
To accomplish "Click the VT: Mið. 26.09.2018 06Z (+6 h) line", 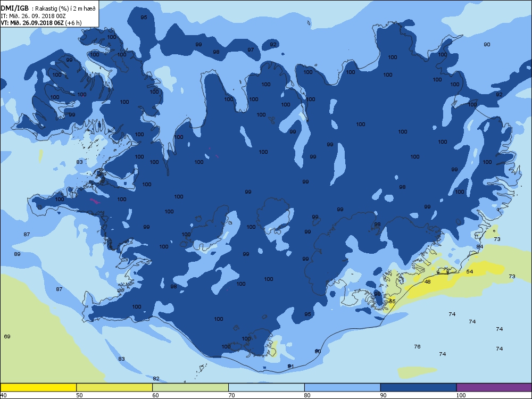I will pos(41,23).
